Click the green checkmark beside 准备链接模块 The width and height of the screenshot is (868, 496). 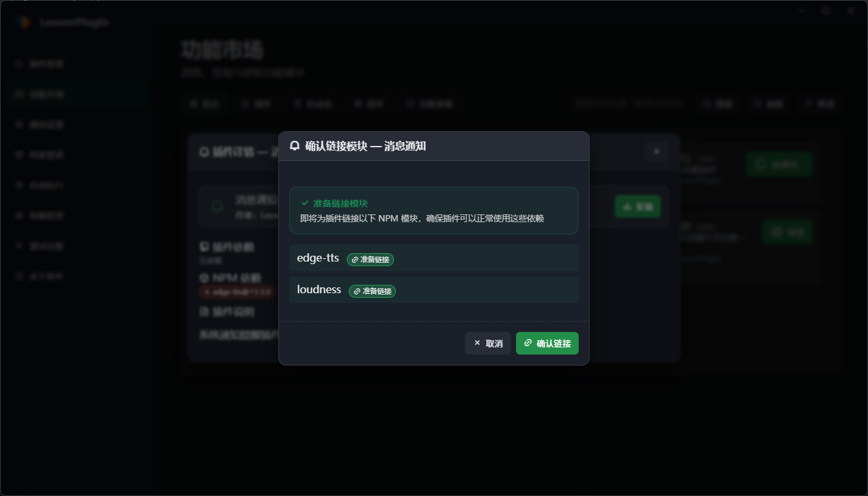click(x=305, y=203)
